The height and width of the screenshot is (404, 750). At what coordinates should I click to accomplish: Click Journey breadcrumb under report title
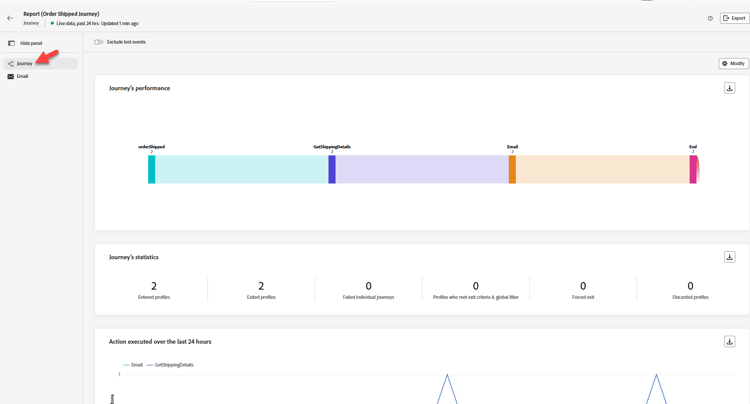[x=31, y=23]
